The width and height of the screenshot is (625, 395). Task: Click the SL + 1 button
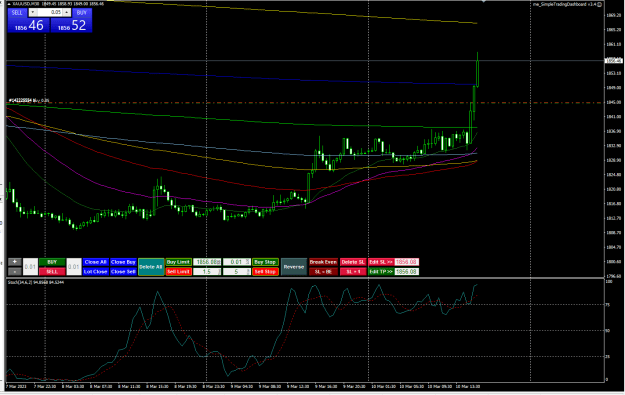353,271
